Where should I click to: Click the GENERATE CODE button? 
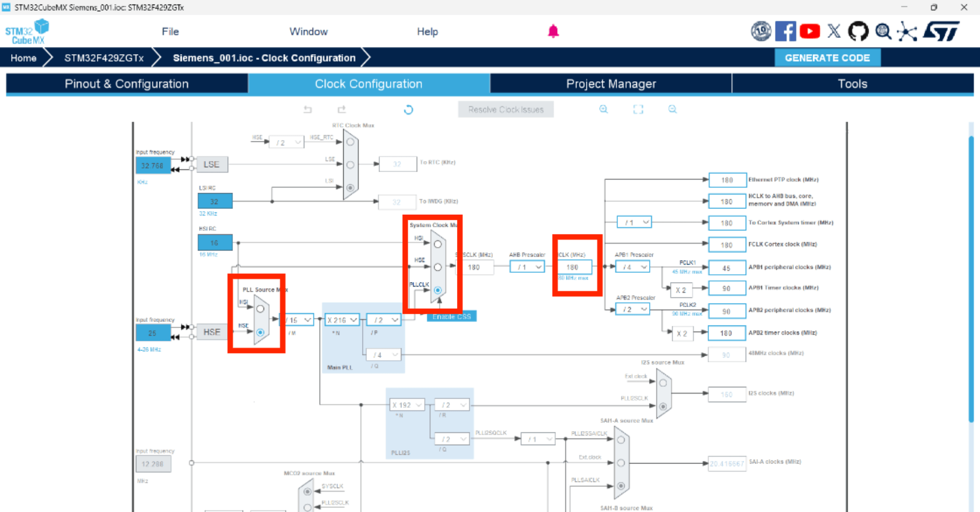click(x=827, y=58)
